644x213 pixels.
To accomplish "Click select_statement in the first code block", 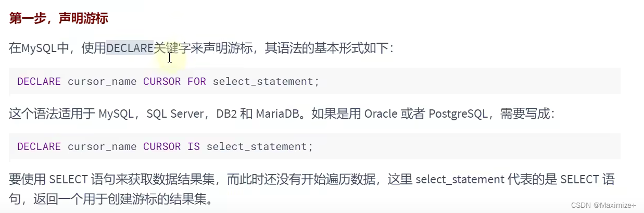I will click(263, 82).
